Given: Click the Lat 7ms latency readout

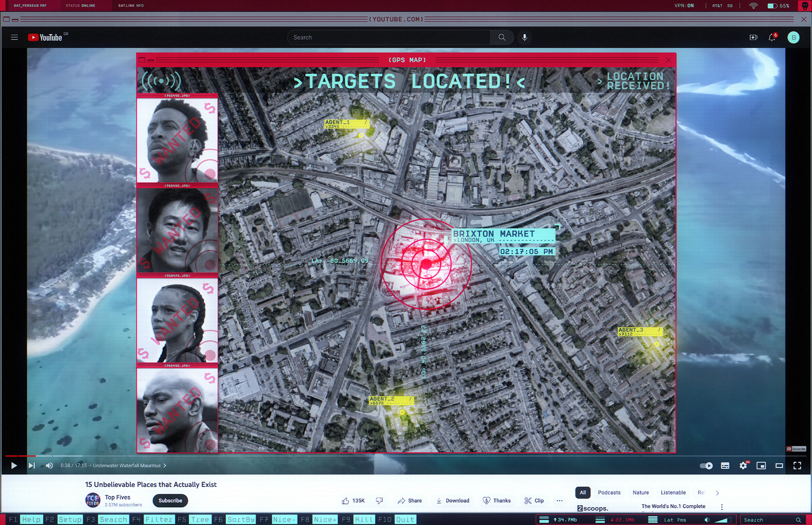Looking at the screenshot, I should pos(675,520).
